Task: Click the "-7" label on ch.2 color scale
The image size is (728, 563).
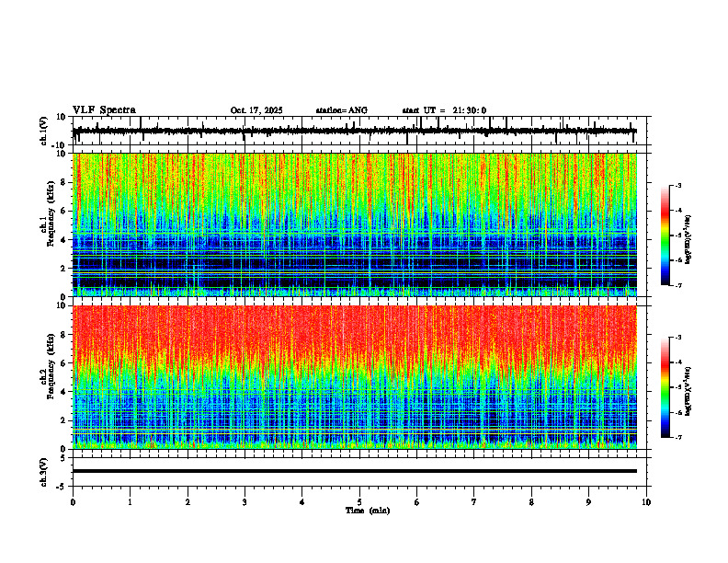Action: pos(678,437)
